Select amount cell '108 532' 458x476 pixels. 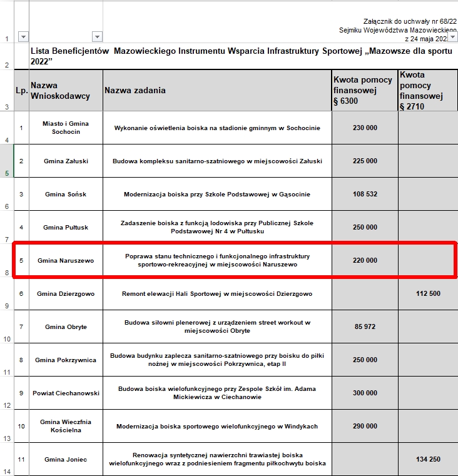click(365, 194)
